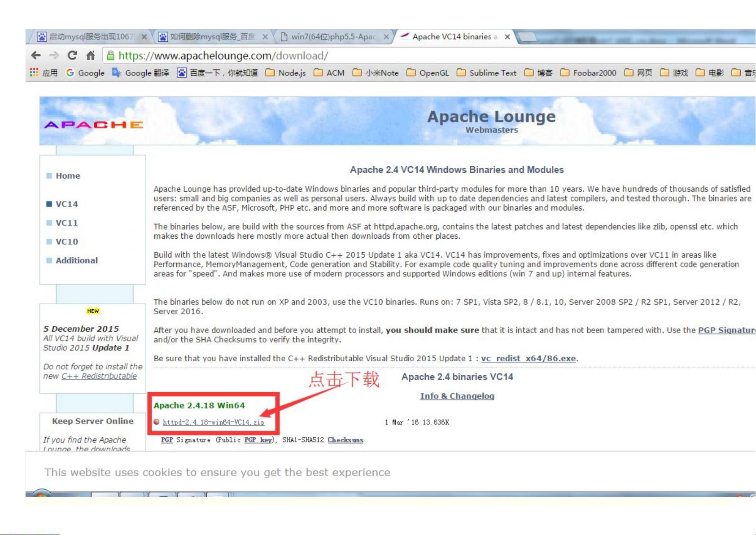756x535 pixels.
Task: Click the APACHE logo in the header
Action: click(x=94, y=125)
